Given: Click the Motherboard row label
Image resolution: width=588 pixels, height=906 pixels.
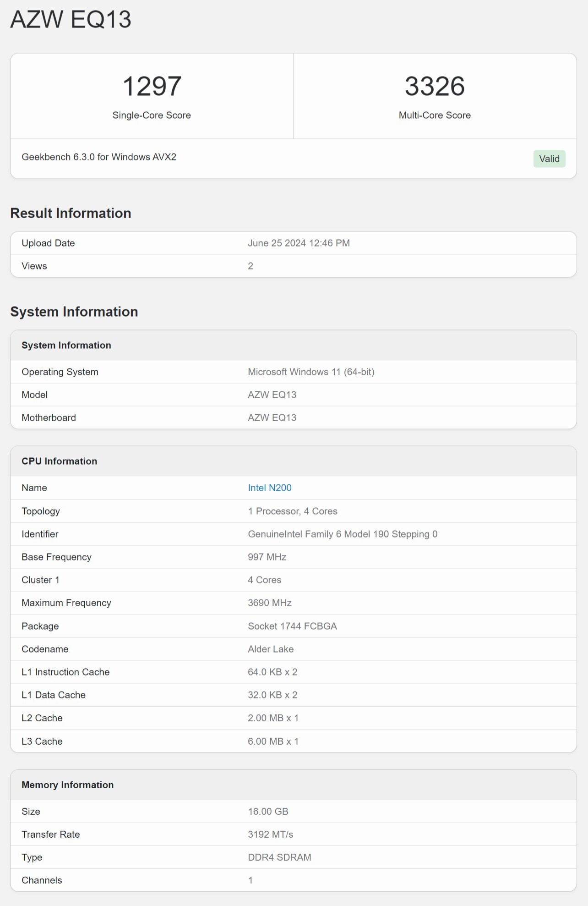Looking at the screenshot, I should click(x=49, y=417).
